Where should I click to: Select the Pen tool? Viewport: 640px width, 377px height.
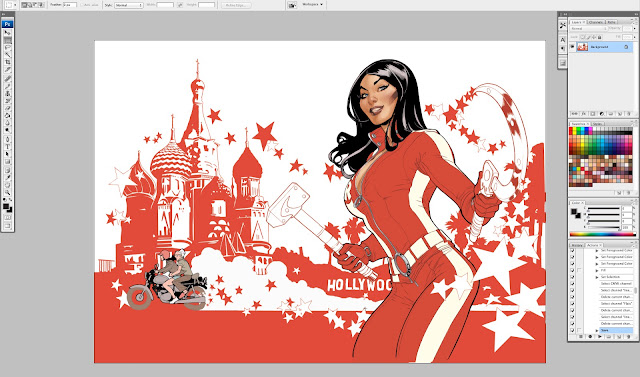click(8, 139)
